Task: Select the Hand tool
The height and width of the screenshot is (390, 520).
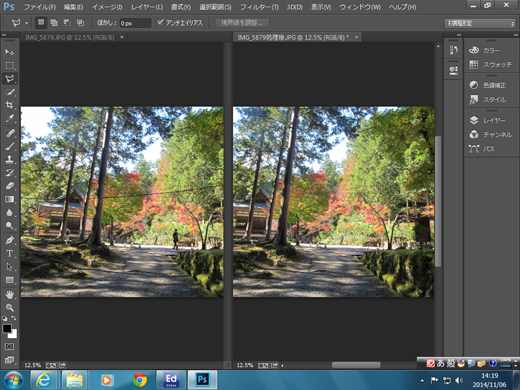Action: (x=10, y=294)
